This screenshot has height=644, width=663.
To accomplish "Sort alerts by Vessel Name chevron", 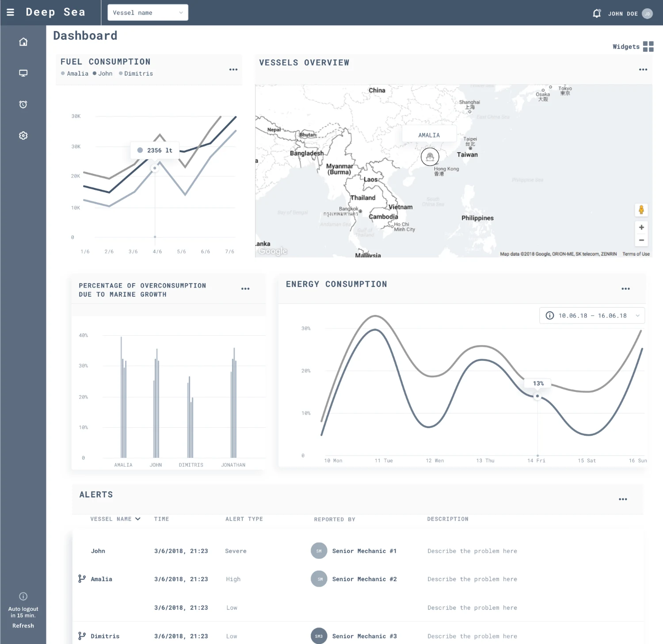I will (x=138, y=519).
